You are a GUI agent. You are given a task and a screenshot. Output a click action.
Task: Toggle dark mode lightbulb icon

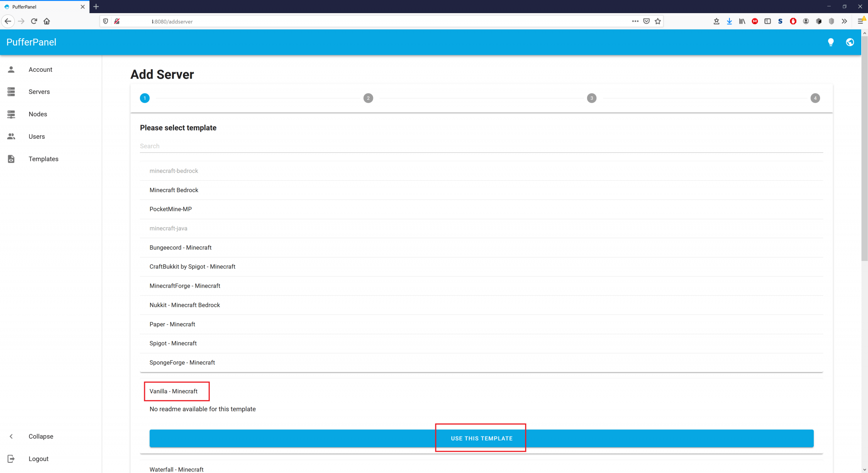click(831, 42)
